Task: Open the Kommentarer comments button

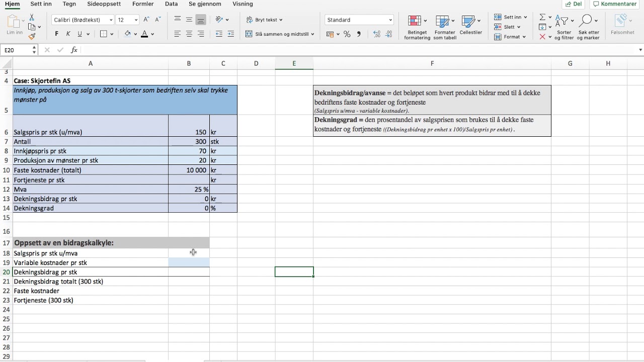Action: pyautogui.click(x=615, y=4)
